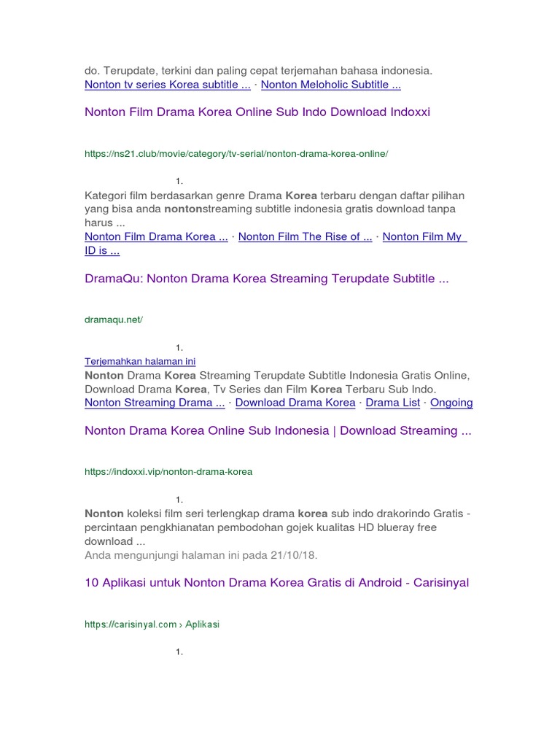The width and height of the screenshot is (560, 747).
Task: Open 'DramaQu: Nonton Drama Korea Streaming' result title
Action: (267, 279)
